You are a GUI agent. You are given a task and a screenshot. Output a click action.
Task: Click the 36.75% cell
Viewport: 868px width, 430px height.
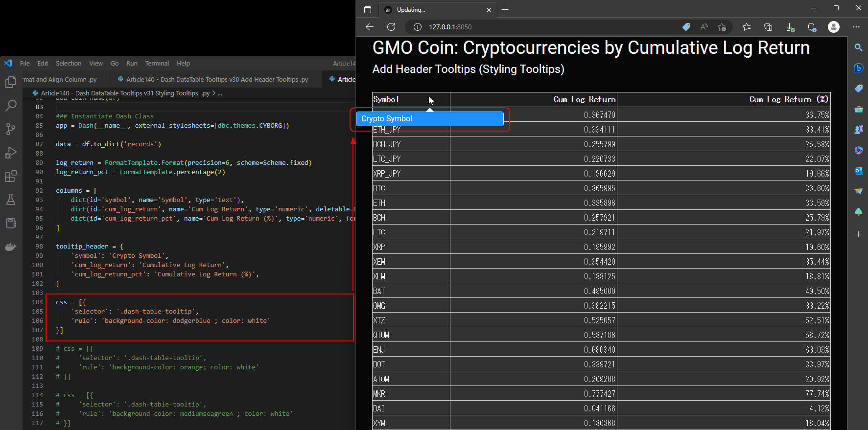[724, 115]
